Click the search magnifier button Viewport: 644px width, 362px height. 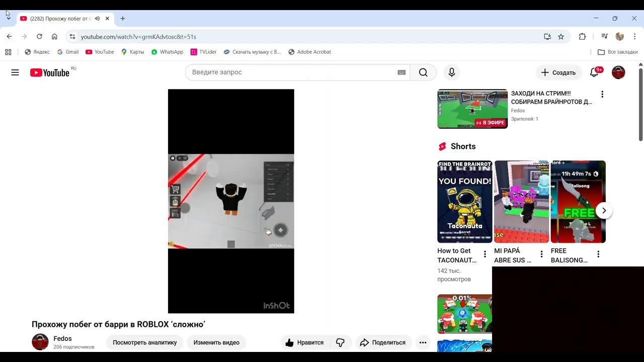(x=423, y=72)
